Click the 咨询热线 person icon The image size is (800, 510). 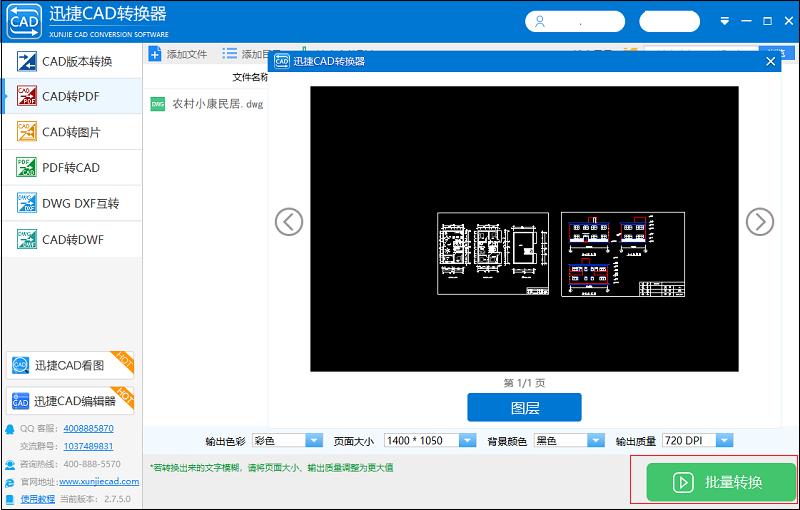(x=10, y=465)
